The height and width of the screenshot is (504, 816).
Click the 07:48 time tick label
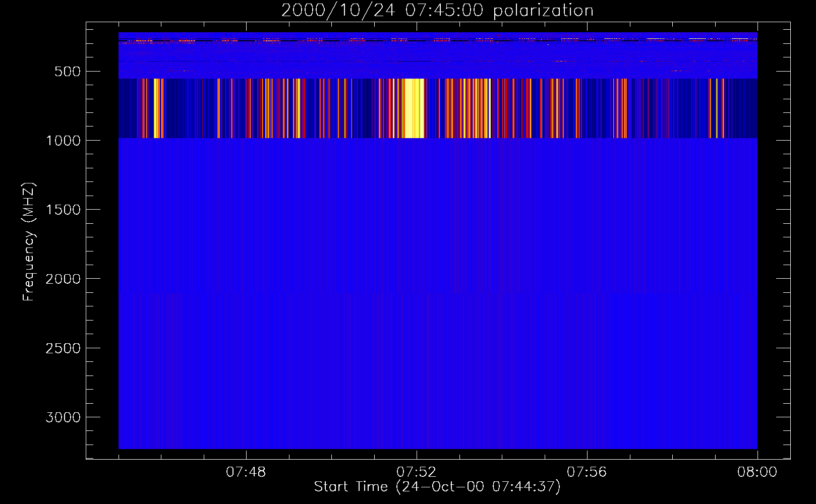(246, 472)
